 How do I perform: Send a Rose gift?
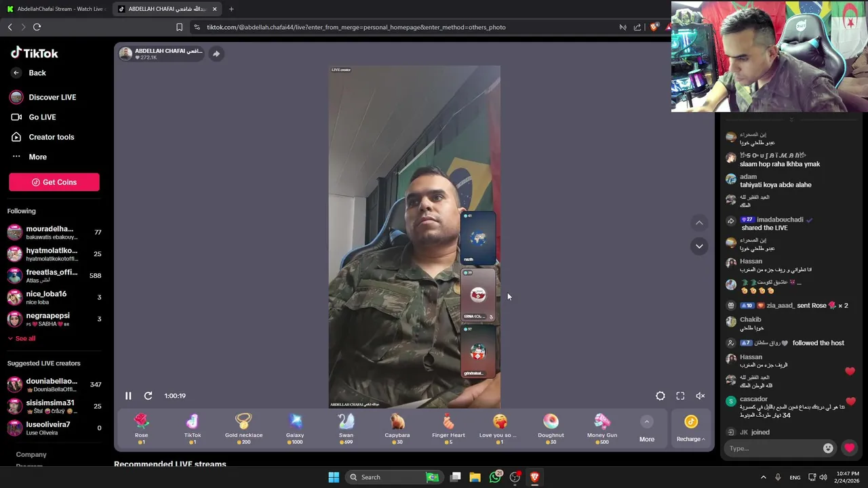(141, 429)
